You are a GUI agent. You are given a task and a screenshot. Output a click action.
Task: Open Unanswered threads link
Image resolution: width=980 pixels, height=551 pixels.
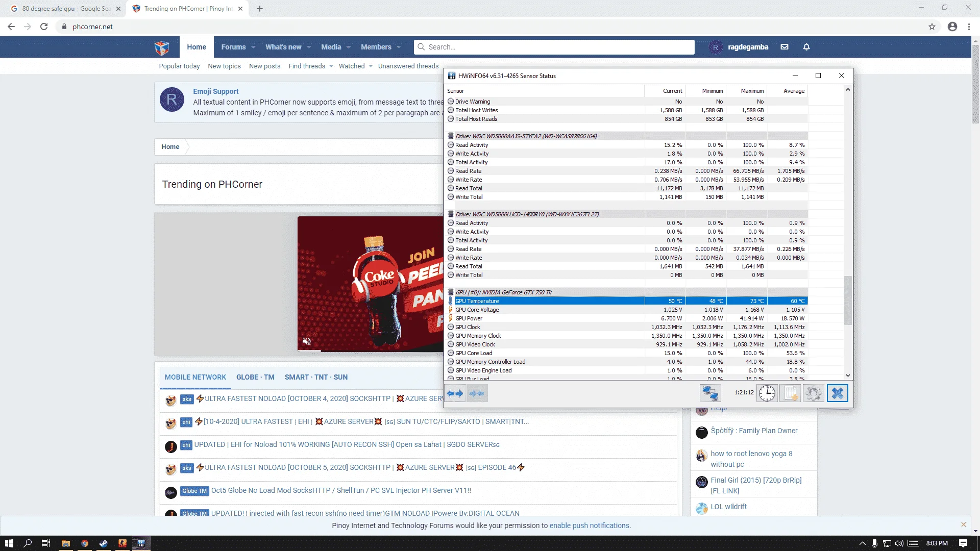pyautogui.click(x=408, y=66)
